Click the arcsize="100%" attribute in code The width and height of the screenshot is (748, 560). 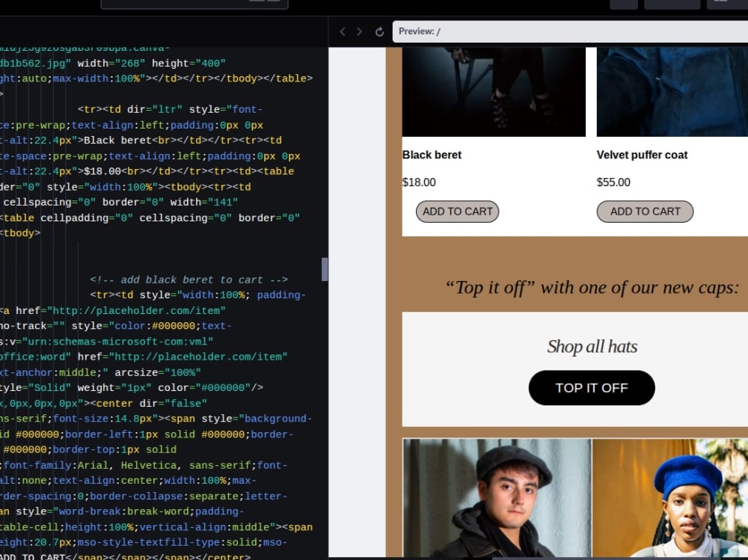(157, 372)
